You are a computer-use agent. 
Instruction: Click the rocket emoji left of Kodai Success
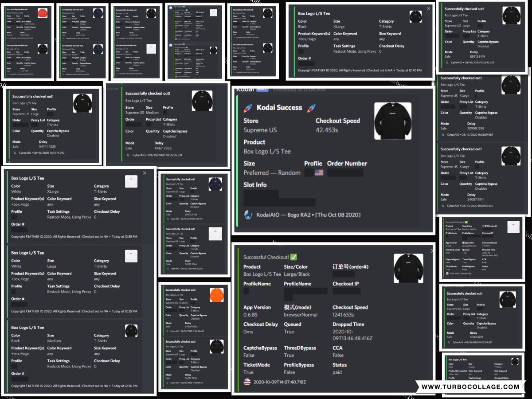coord(247,108)
